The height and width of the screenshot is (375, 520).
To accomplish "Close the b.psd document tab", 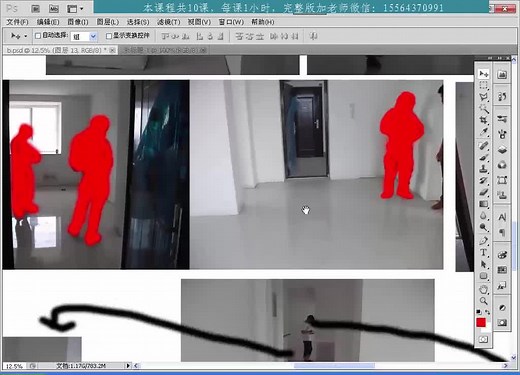I will pos(112,50).
